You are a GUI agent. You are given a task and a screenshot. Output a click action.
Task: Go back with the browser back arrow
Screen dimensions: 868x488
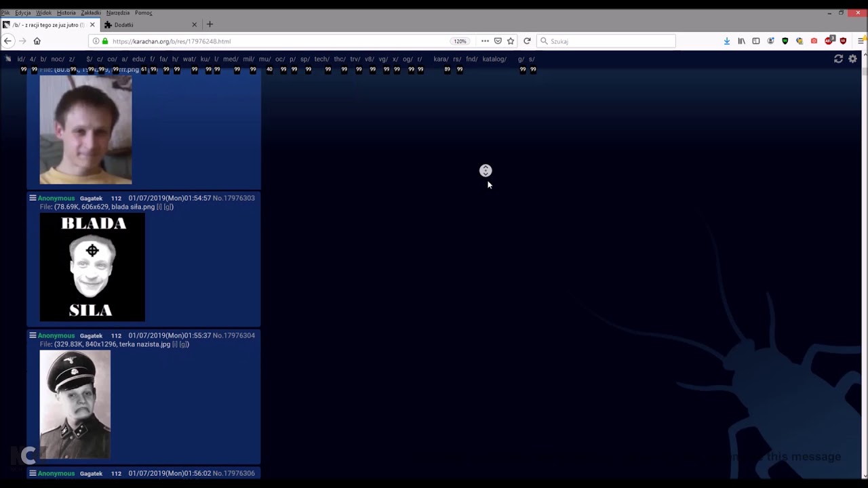point(7,41)
